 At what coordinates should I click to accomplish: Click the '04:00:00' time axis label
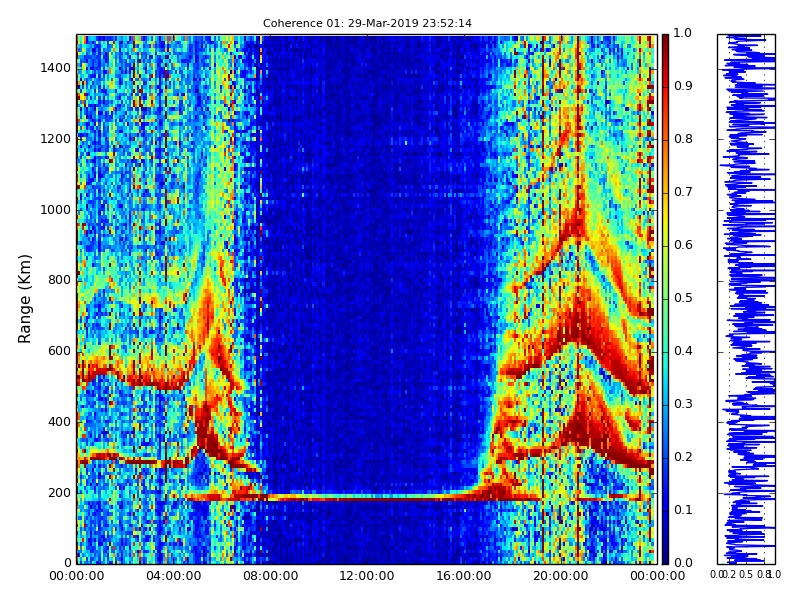[173, 576]
